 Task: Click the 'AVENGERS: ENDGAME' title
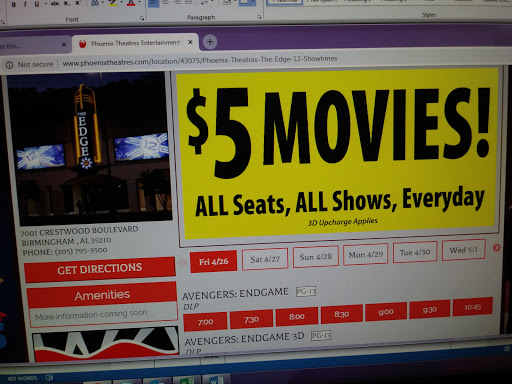(235, 294)
